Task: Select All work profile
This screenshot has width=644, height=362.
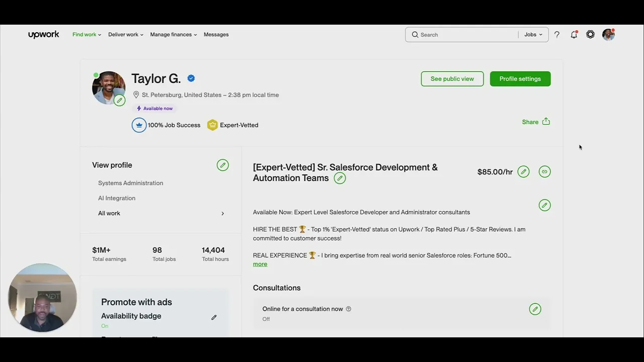Action: click(109, 213)
